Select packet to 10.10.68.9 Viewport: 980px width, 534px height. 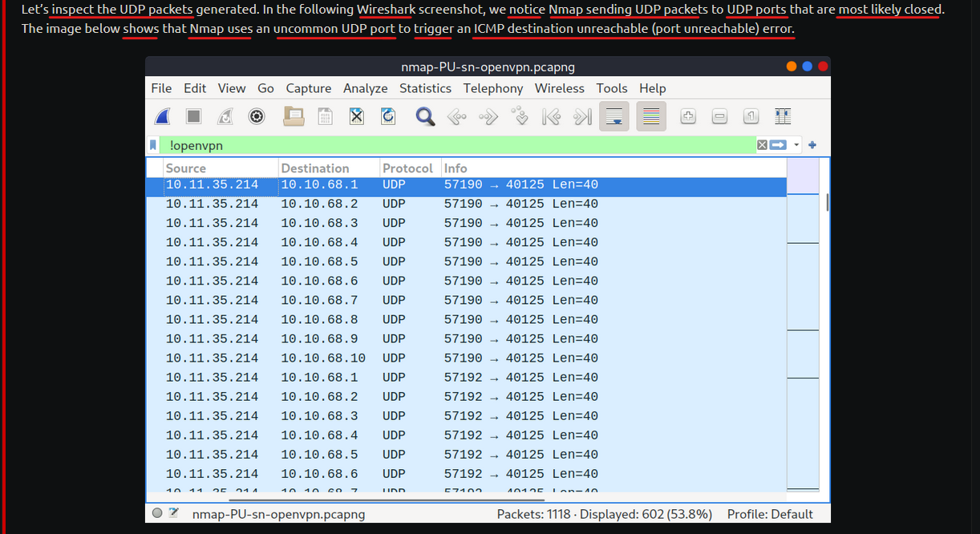[x=466, y=339]
